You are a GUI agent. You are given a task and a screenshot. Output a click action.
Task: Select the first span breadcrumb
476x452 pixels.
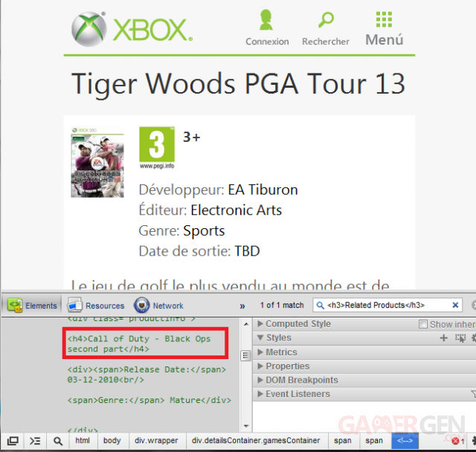(x=343, y=440)
